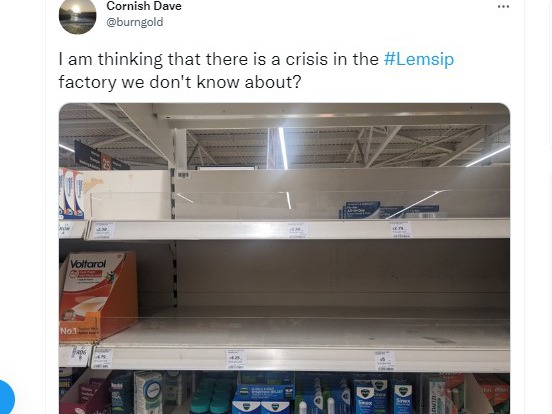Click Cornish Dave's profile avatar
The height and width of the screenshot is (414, 552).
77,16
